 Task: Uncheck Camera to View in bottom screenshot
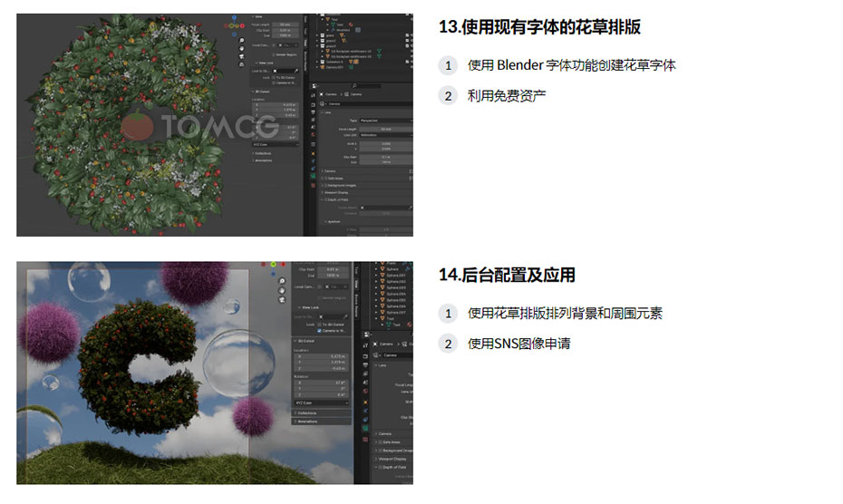pos(319,330)
